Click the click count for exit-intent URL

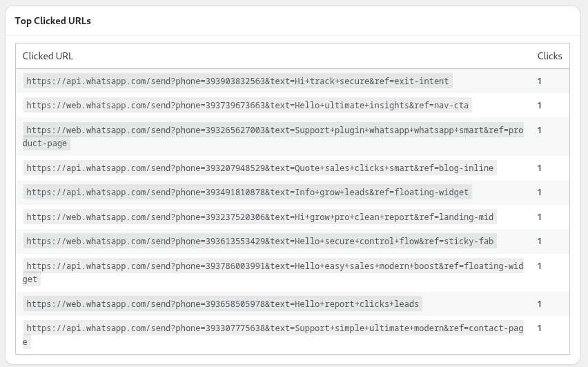[540, 81]
